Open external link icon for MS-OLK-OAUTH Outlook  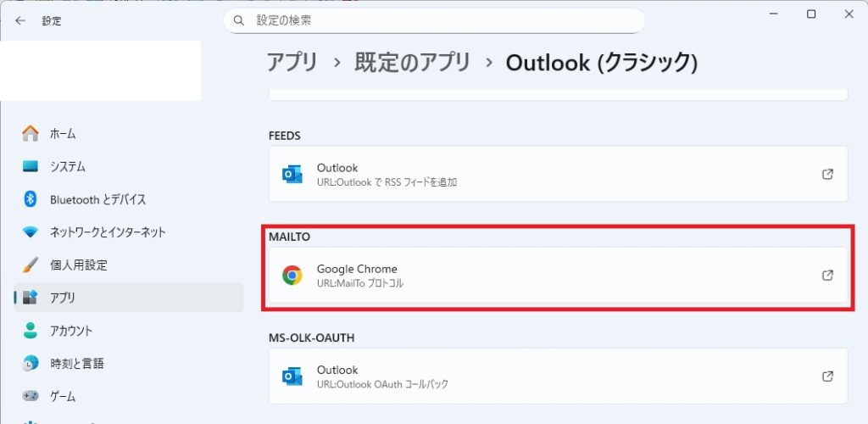(x=827, y=377)
